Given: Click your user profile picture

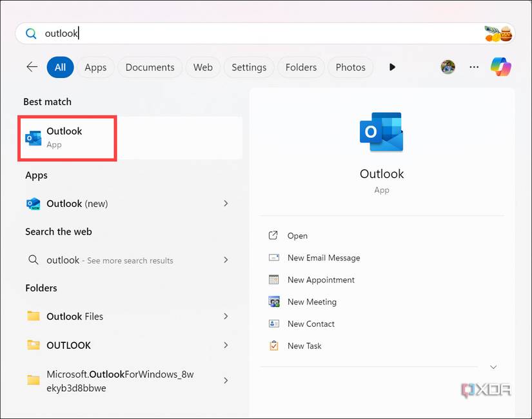Looking at the screenshot, I should click(448, 66).
